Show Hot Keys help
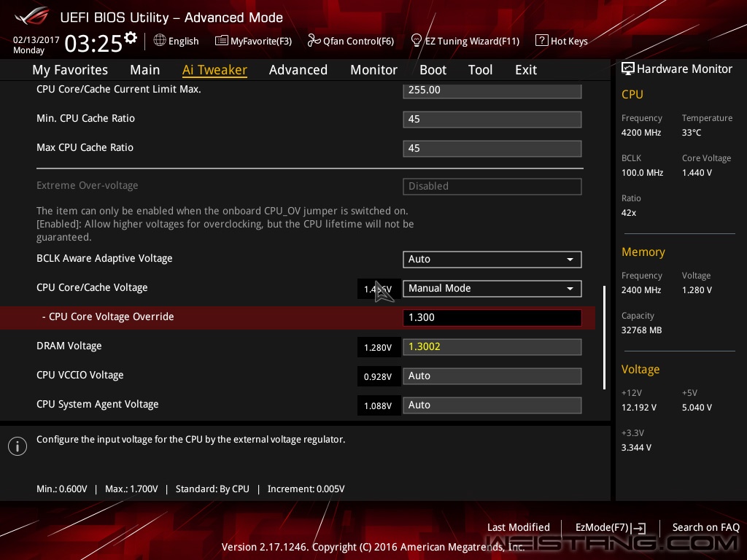The image size is (747, 560). coord(562,41)
